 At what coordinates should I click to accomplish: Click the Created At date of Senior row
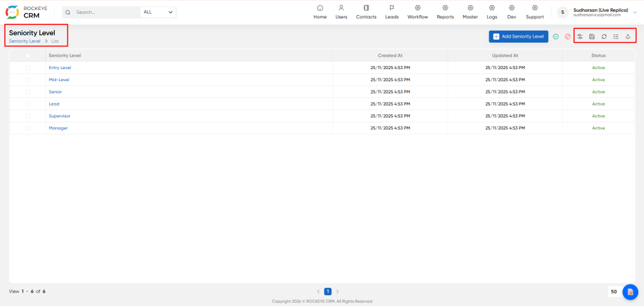click(390, 92)
